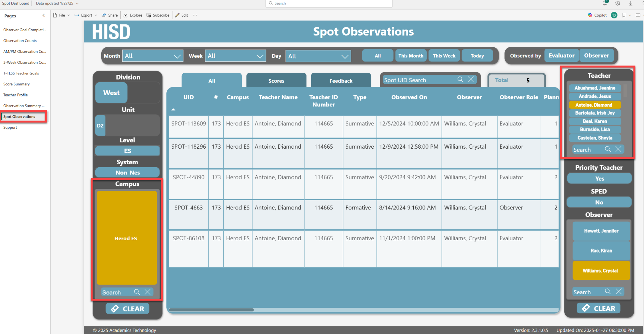Click Teacher search magnifier icon
644x334 pixels.
(608, 149)
